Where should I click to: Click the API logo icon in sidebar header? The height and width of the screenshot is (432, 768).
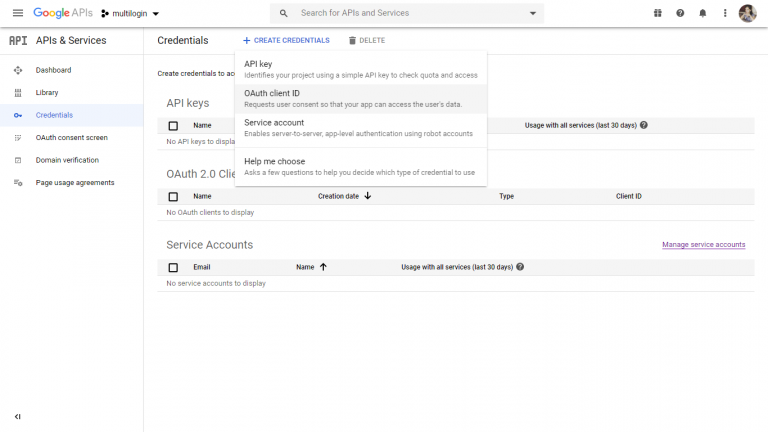pos(18,40)
